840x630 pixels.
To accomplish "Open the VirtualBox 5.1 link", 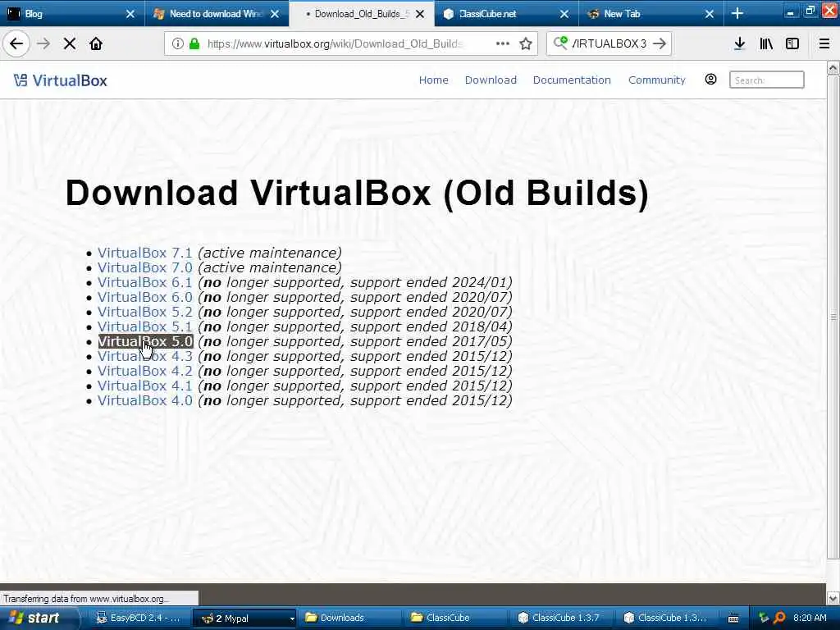I will coord(144,326).
